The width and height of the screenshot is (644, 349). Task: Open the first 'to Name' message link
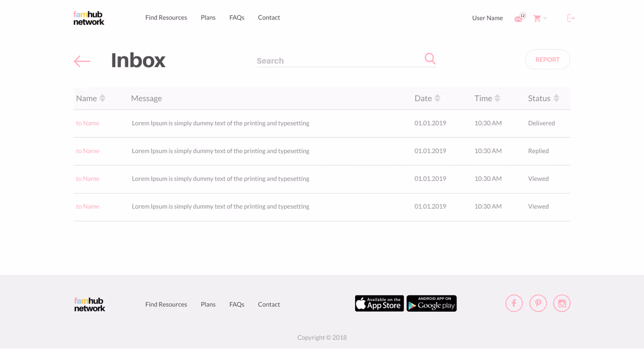[x=87, y=123]
